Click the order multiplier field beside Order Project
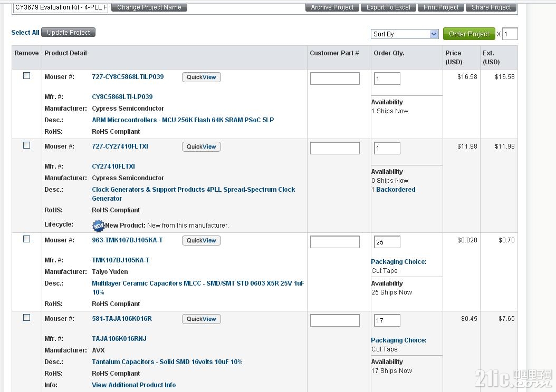556x392 pixels. click(x=510, y=34)
